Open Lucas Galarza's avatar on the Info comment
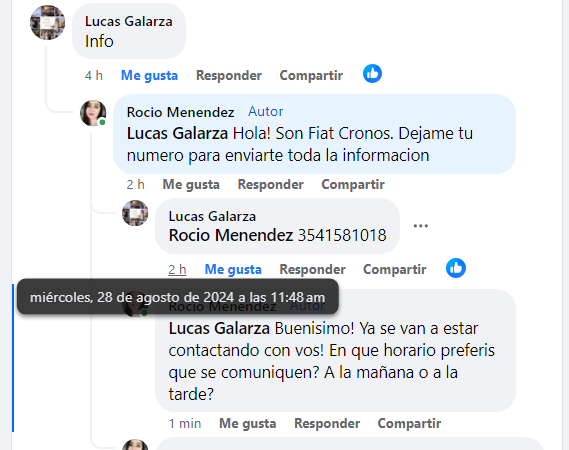 48,22
